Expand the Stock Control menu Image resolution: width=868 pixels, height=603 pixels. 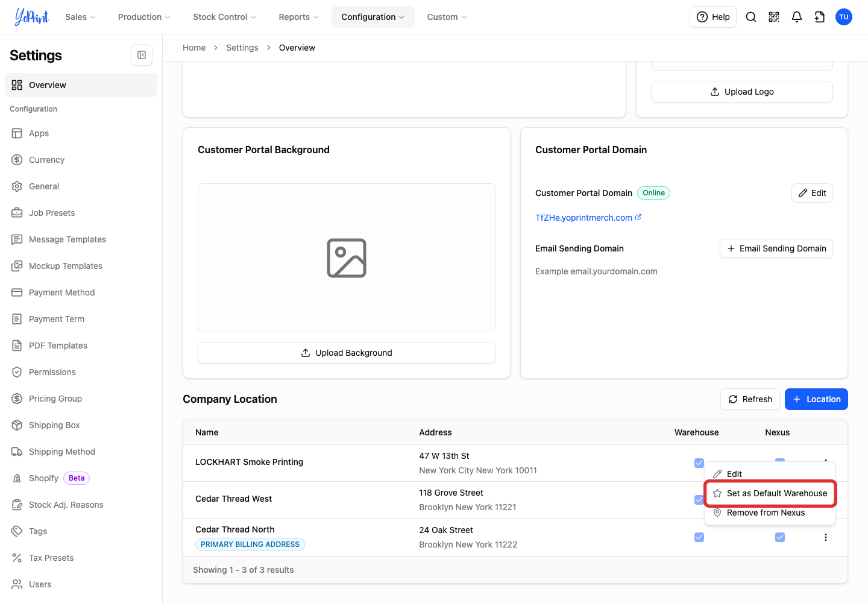pos(224,17)
